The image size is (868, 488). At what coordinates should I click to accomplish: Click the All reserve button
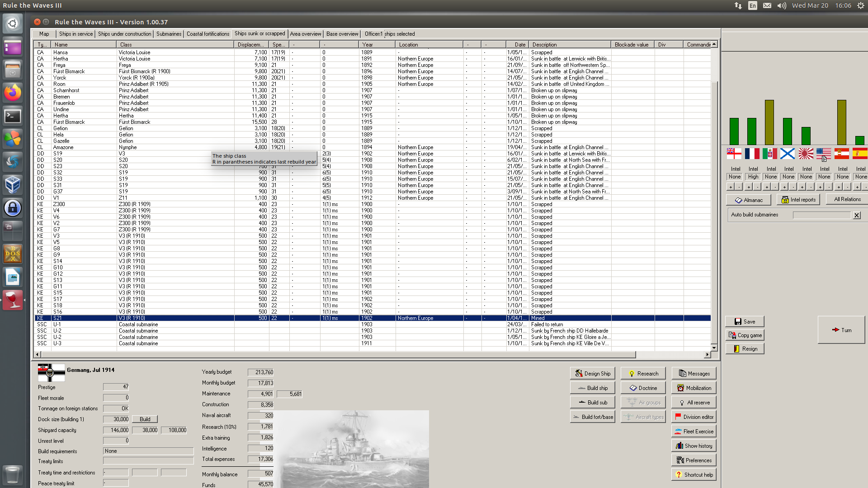[x=694, y=403]
